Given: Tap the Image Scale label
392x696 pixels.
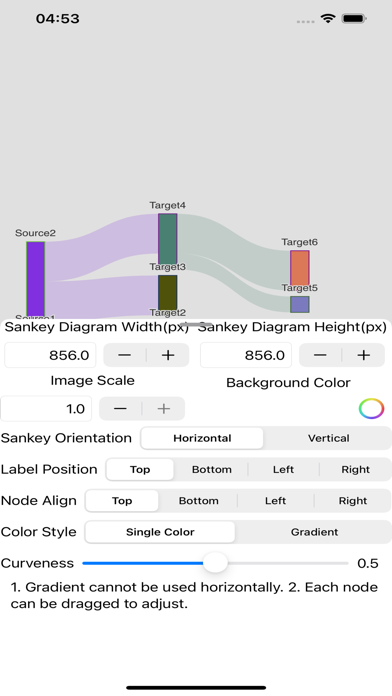Looking at the screenshot, I should 92,380.
